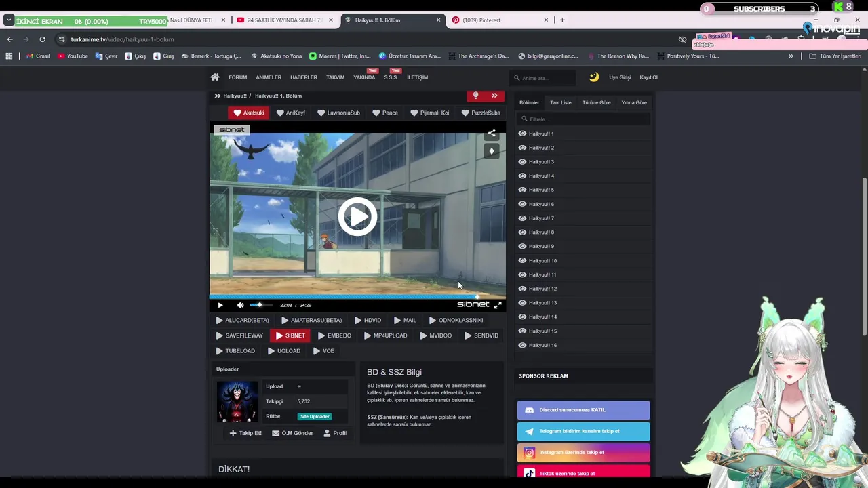Open the TAKVIM menu item

pos(335,77)
